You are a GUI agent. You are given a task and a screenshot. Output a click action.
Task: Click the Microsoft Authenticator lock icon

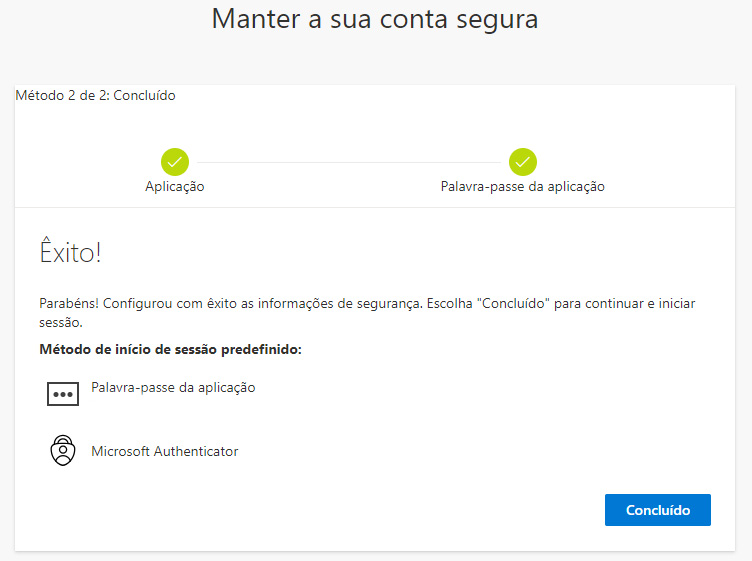63,451
